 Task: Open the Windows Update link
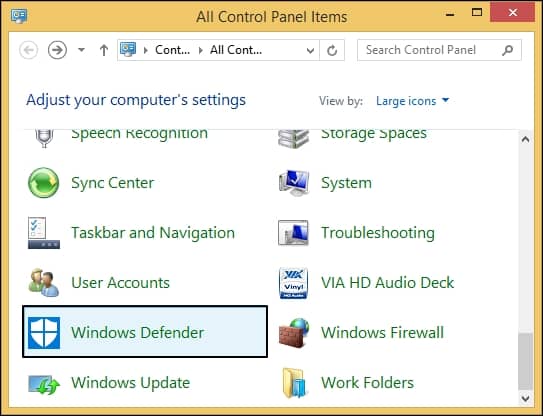131,383
